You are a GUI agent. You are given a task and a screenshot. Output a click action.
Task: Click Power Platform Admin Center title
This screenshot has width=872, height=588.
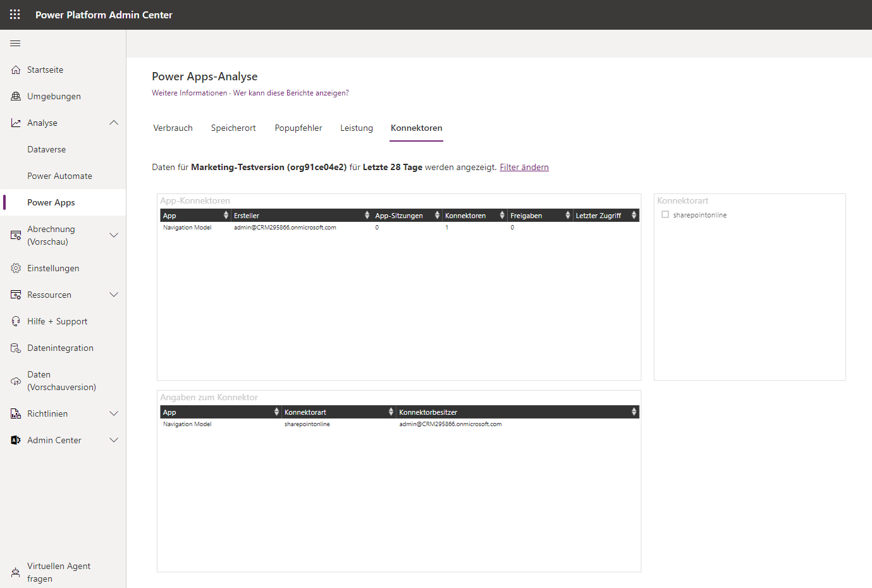pos(104,15)
